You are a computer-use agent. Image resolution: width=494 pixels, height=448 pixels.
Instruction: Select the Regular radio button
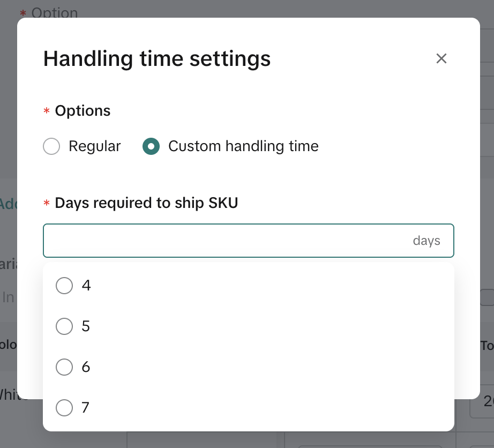51,146
